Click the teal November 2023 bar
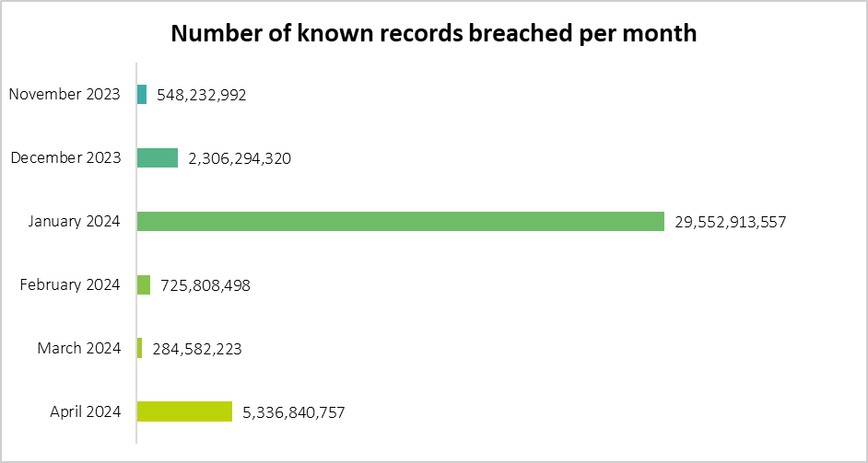Image resolution: width=868 pixels, height=463 pixels. tap(142, 94)
